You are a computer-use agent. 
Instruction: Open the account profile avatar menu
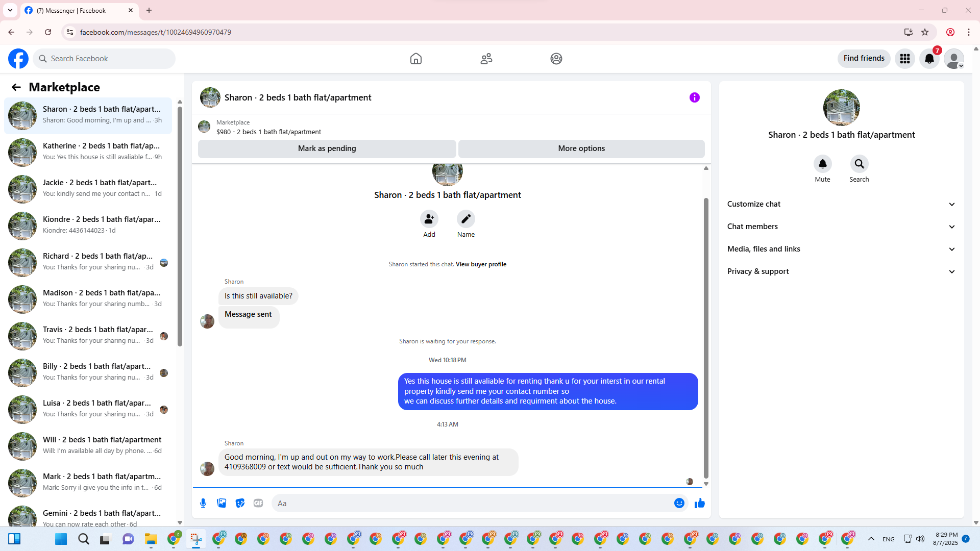[953, 59]
